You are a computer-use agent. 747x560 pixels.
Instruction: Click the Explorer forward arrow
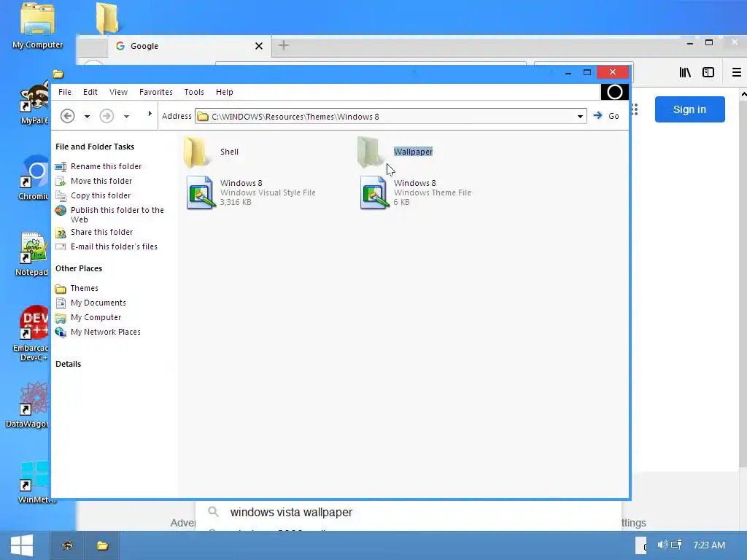(107, 116)
